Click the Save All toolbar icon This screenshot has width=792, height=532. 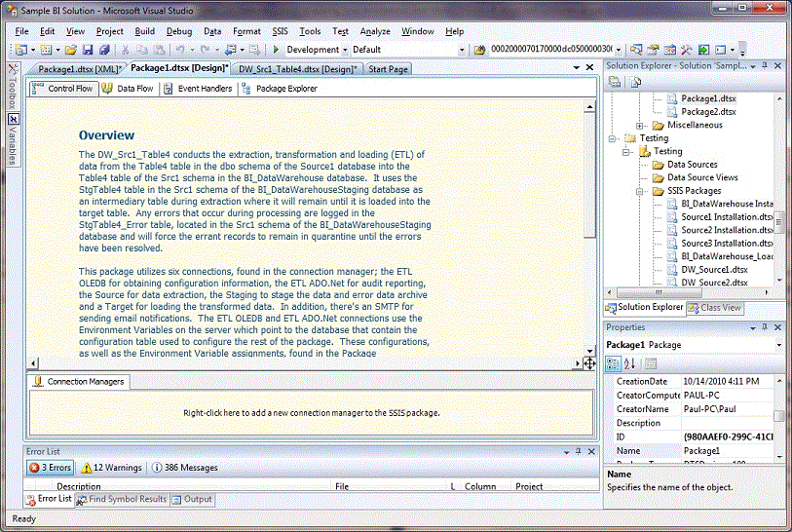(x=104, y=50)
